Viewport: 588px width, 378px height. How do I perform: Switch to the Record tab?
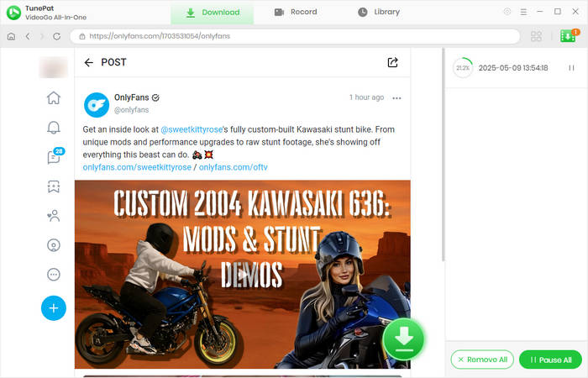pos(296,13)
